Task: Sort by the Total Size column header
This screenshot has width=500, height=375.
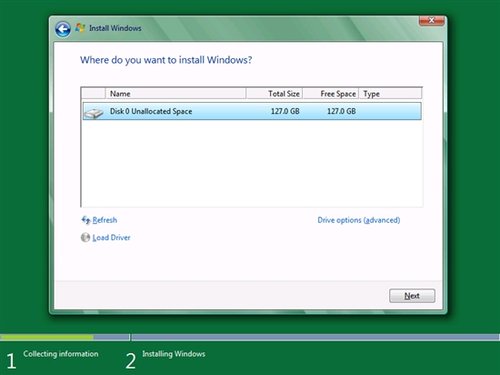Action: 274,94
